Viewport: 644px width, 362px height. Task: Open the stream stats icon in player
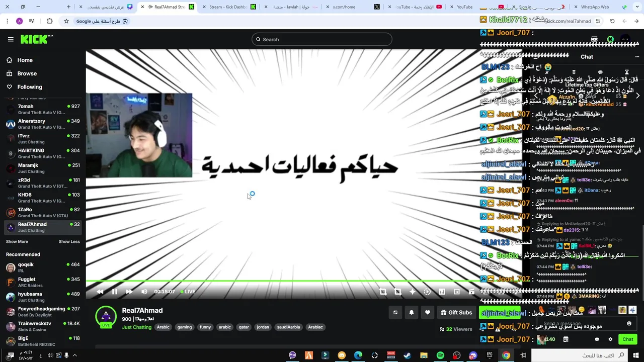[x=442, y=292]
